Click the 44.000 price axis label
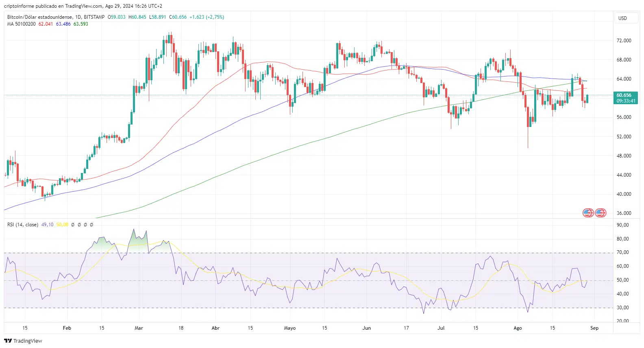 (x=624, y=175)
